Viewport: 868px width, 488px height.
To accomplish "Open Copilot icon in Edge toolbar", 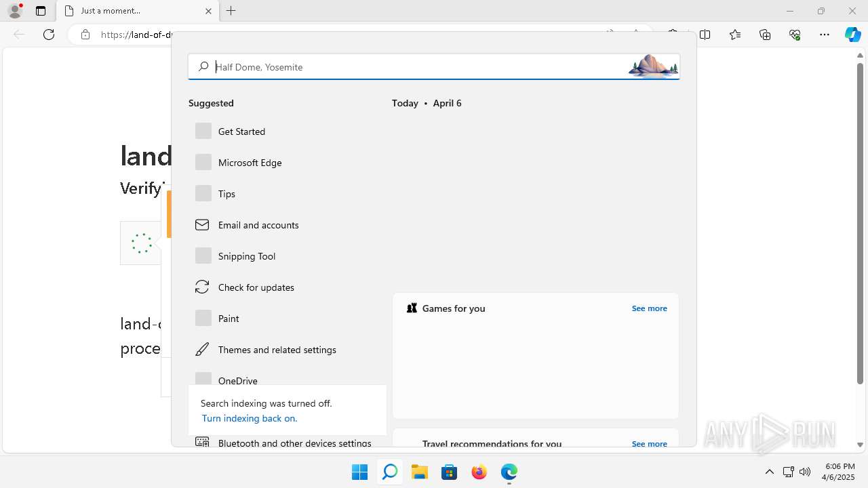I will [x=852, y=35].
